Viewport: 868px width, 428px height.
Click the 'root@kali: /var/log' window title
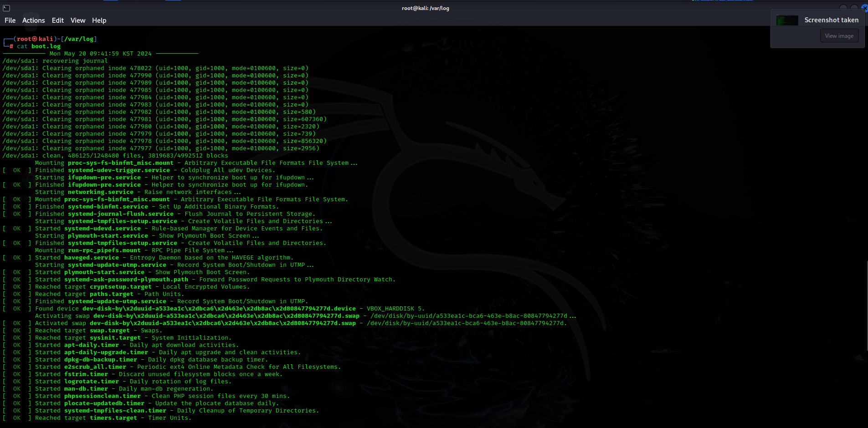(425, 8)
